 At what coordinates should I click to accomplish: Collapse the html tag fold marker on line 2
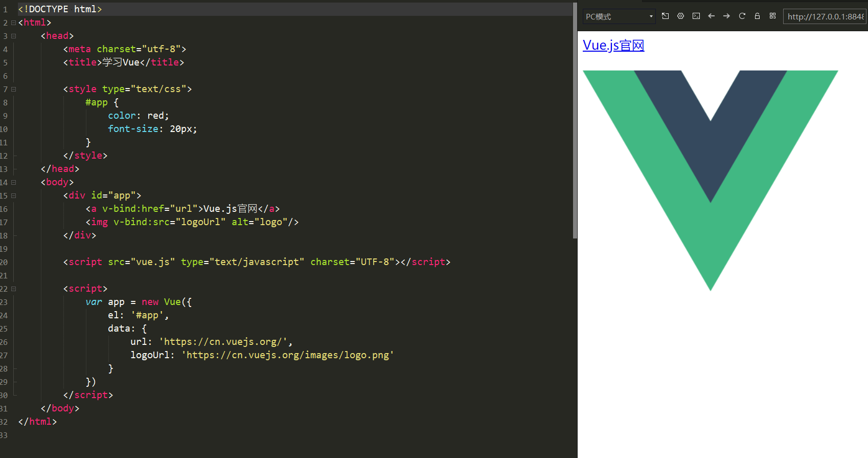coord(13,23)
